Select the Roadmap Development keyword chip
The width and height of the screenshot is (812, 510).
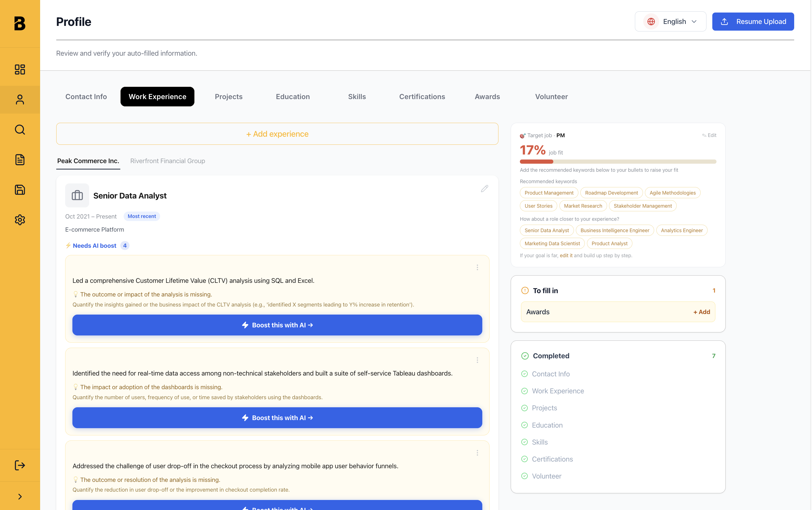tap(611, 193)
